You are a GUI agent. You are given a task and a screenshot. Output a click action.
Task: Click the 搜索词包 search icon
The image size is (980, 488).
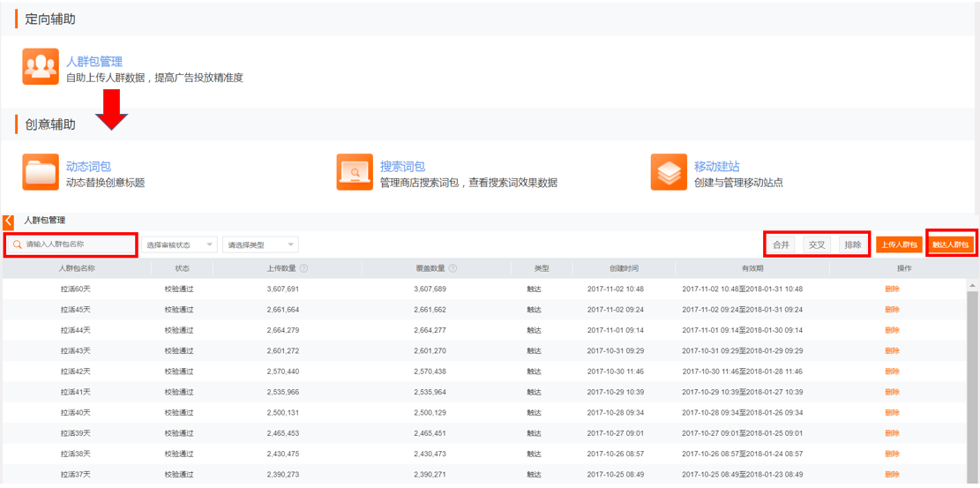355,172
